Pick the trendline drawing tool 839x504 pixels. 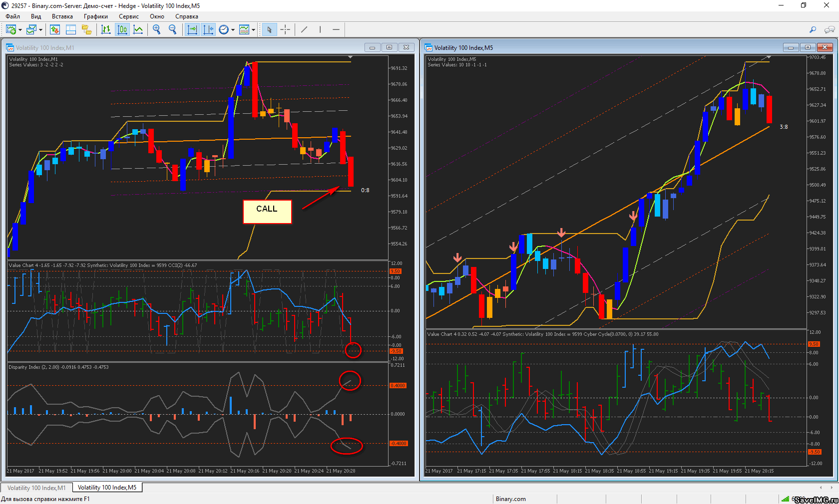pos(304,30)
